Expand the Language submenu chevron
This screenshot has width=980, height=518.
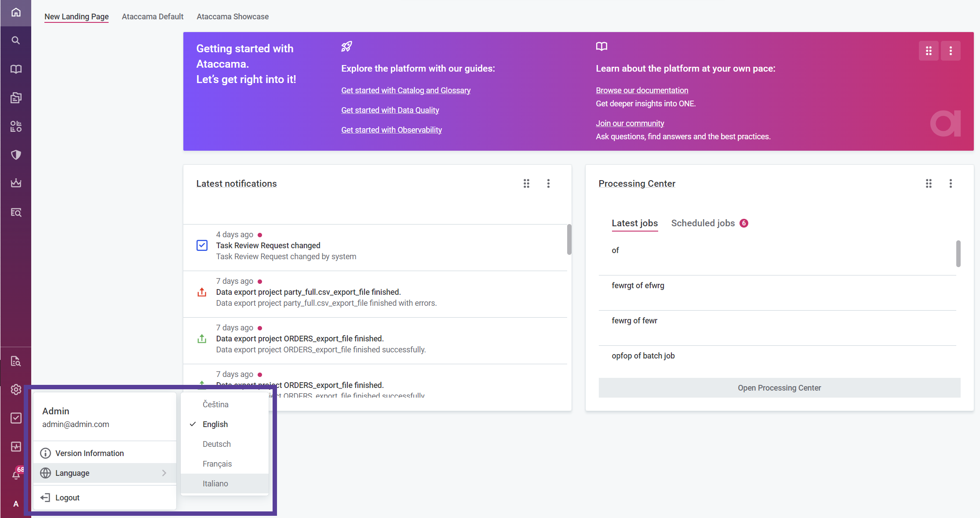coord(164,473)
